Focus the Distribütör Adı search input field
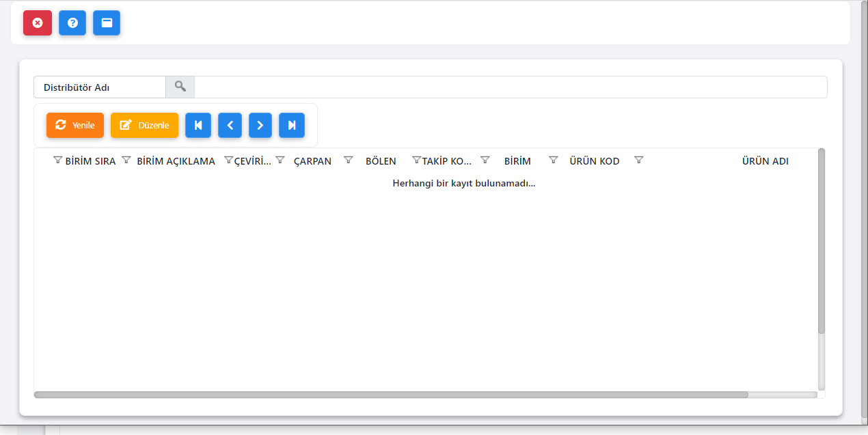 pyautogui.click(x=511, y=87)
